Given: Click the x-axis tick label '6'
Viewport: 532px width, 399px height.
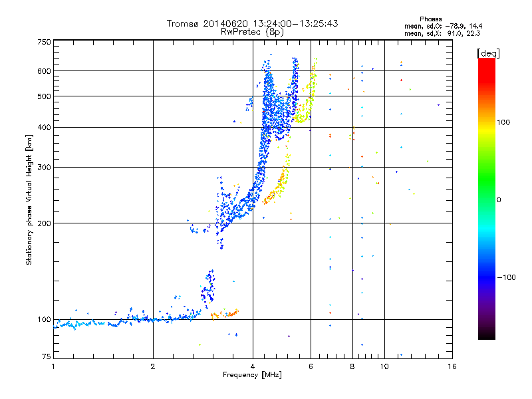Looking at the screenshot, I should pyautogui.click(x=311, y=366).
